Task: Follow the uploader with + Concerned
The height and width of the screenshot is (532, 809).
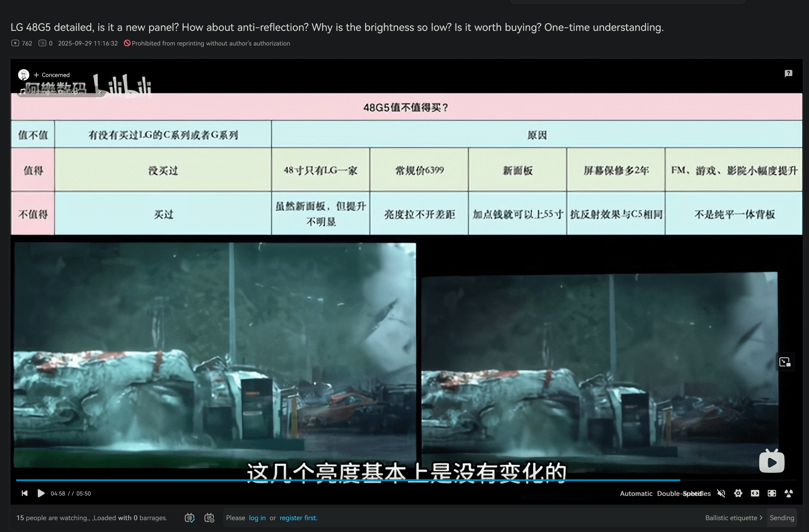Action: coord(52,75)
